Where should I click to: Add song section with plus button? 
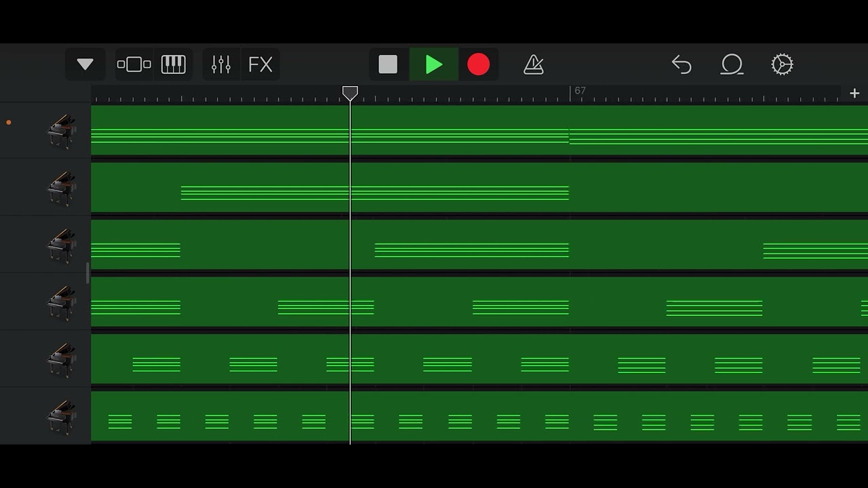coord(854,94)
